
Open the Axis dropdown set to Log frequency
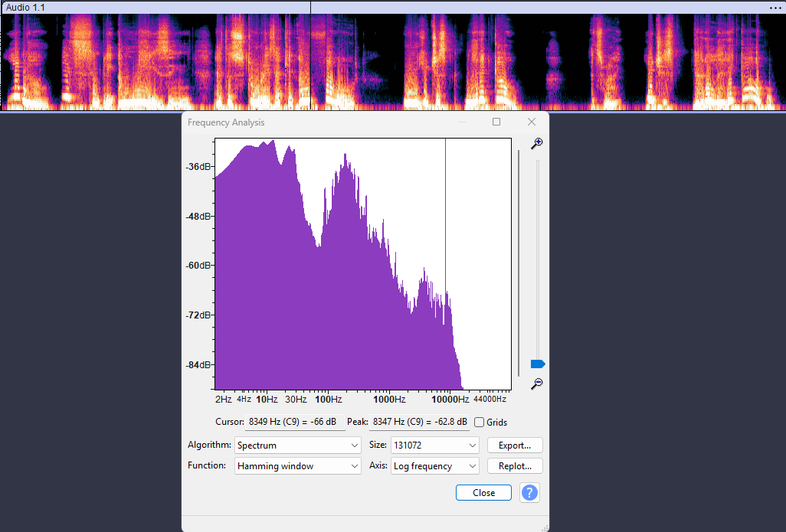[x=435, y=466]
